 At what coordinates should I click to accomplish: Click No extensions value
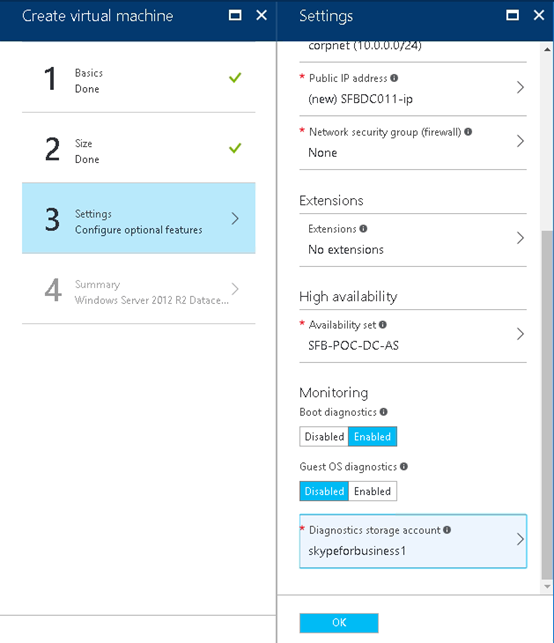[x=346, y=249]
